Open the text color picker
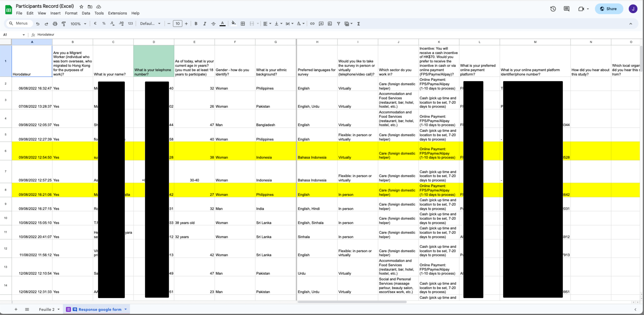 point(222,24)
